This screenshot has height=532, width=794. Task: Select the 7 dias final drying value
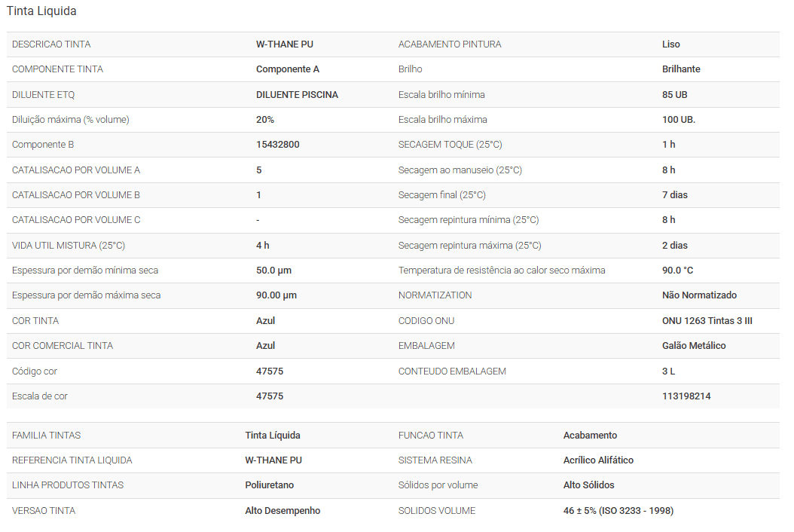pyautogui.click(x=674, y=195)
